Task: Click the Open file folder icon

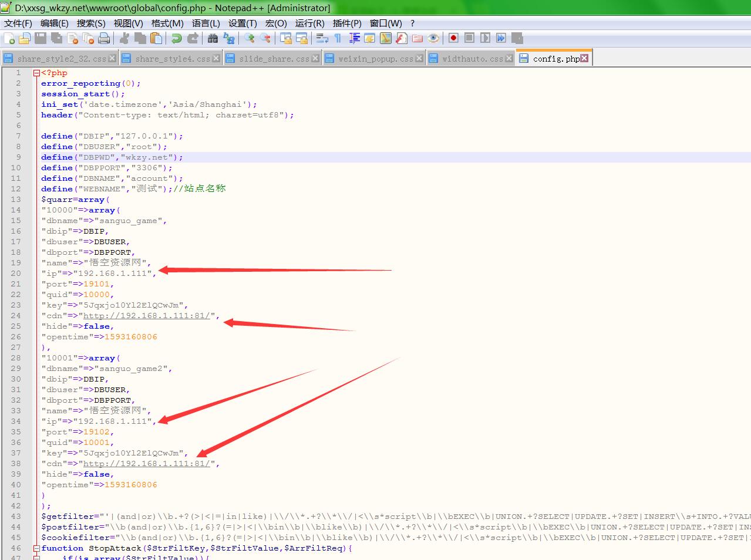Action: 25,39
